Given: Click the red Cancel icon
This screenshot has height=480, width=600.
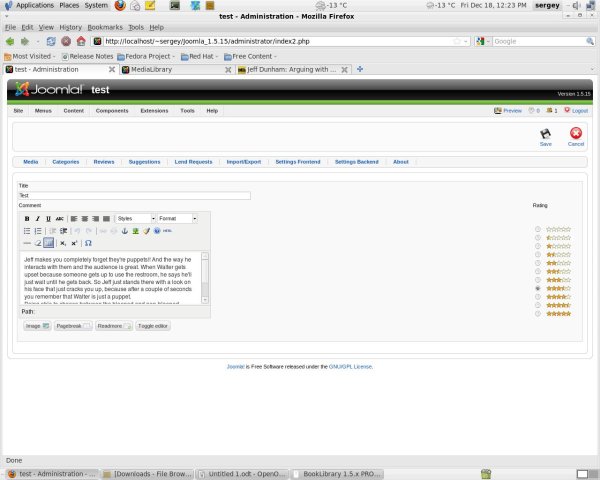Looking at the screenshot, I should 576,137.
